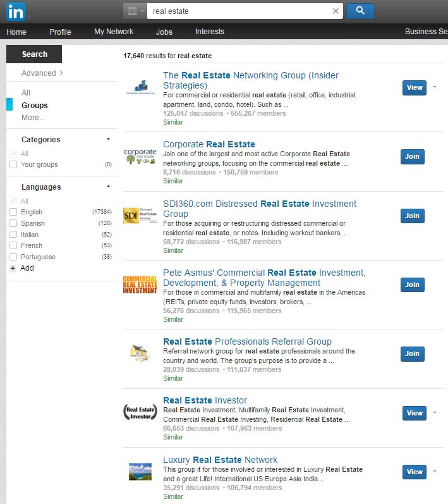Click Similar under Corporate Real Estate
This screenshot has height=504, width=448.
click(x=173, y=181)
